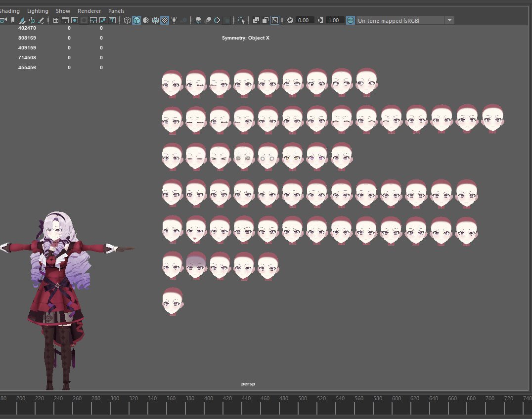532x419 pixels.
Task: Switch to Smooth Shade All cube icon
Action: (x=136, y=20)
